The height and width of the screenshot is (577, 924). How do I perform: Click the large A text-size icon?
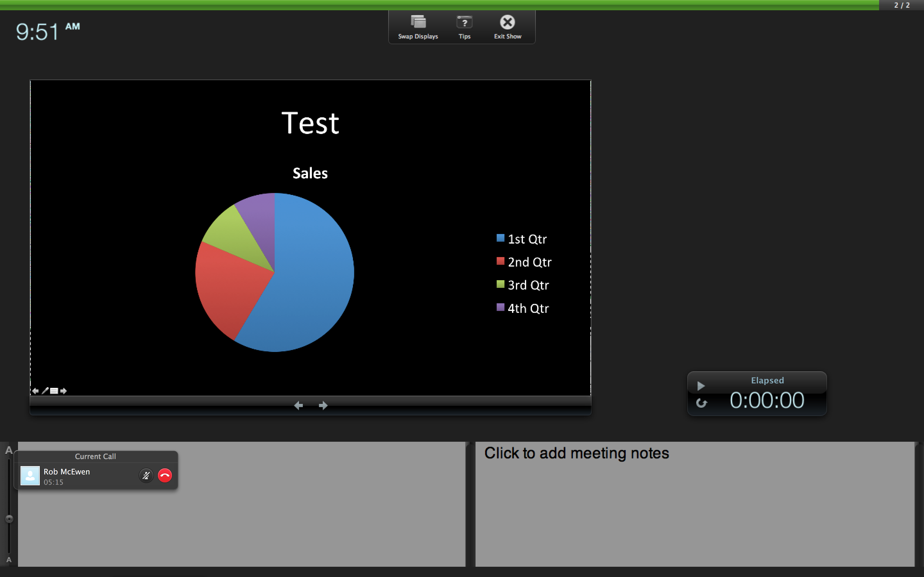coord(9,450)
